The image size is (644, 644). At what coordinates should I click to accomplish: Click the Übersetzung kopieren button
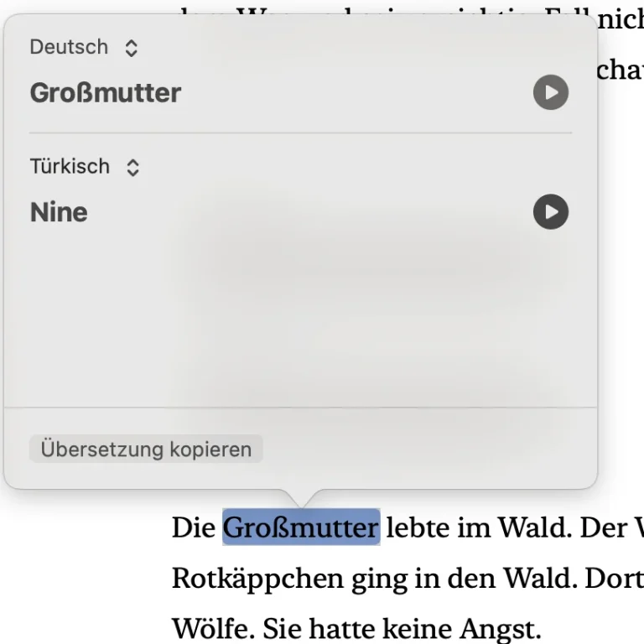pyautogui.click(x=146, y=449)
